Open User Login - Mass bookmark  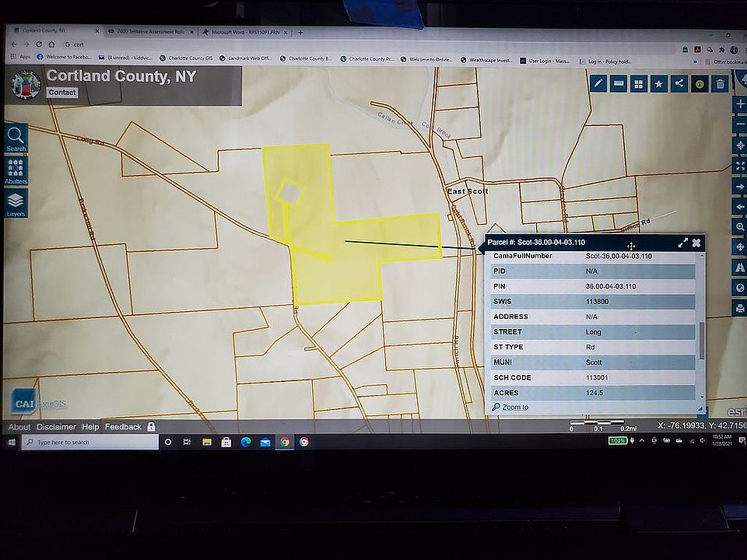(x=545, y=61)
